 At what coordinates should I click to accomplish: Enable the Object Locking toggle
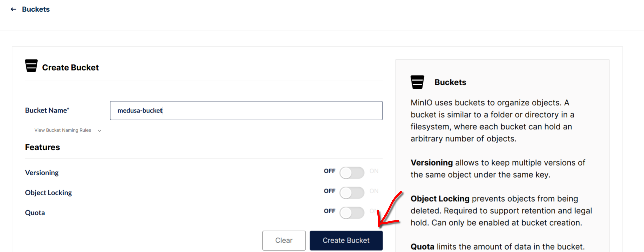352,193
